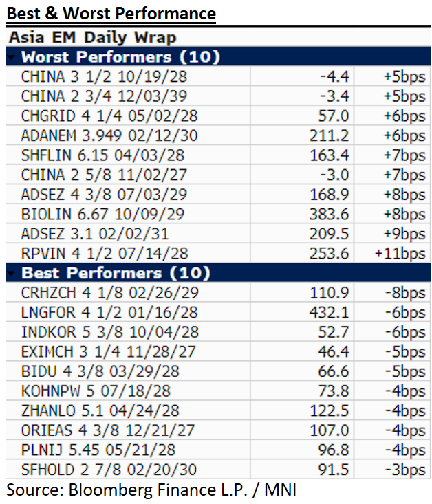
Task: Click the Asia EM Daily Wrap header
Action: 91,38
